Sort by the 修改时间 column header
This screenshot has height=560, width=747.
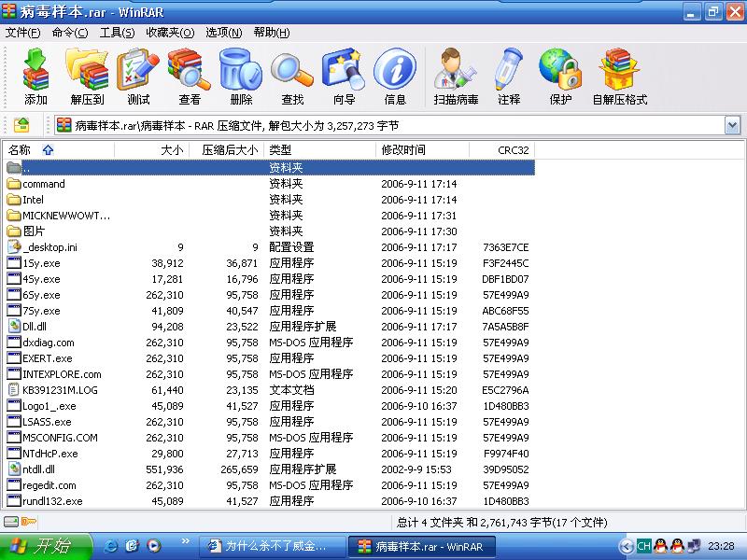pyautogui.click(x=423, y=150)
